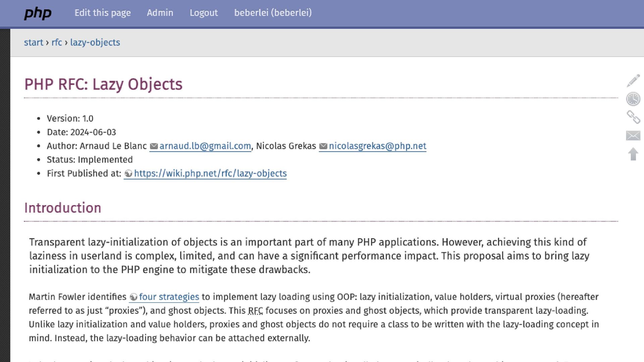
Task: Open Edit this page menu item
Action: click(103, 13)
